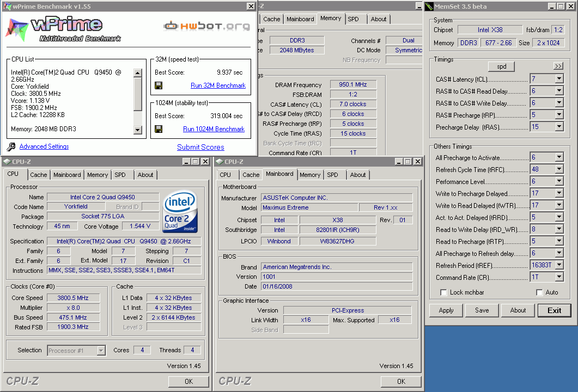Image resolution: width=578 pixels, height=392 pixels.
Task: Click the Advanced Settings key icon
Action: pos(11,146)
